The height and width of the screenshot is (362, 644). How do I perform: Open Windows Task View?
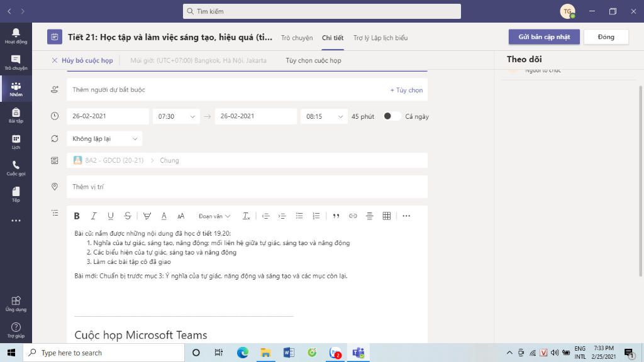coord(218,353)
